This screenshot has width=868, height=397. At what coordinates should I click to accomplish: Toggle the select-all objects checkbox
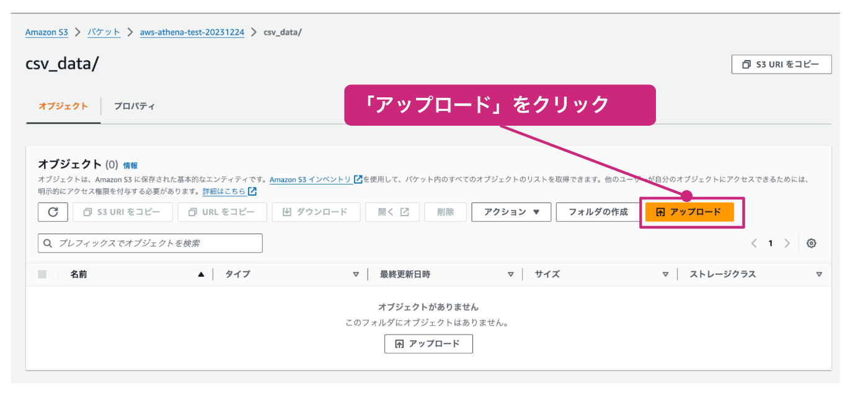pos(42,274)
